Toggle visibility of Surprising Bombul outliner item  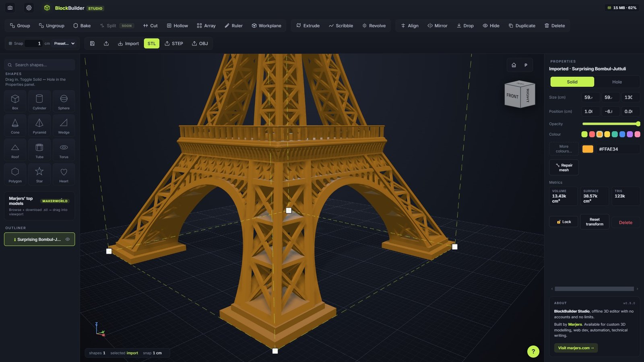click(x=68, y=239)
